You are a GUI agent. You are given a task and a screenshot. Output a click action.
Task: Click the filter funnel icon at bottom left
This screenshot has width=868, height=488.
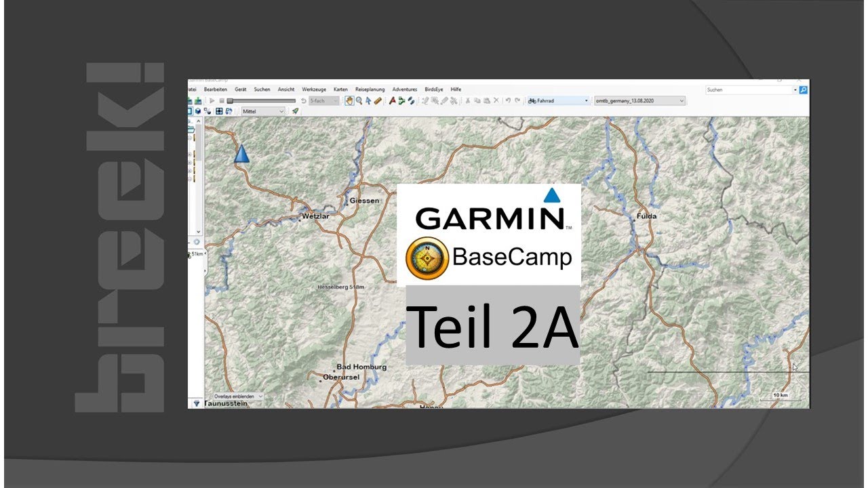pos(197,403)
